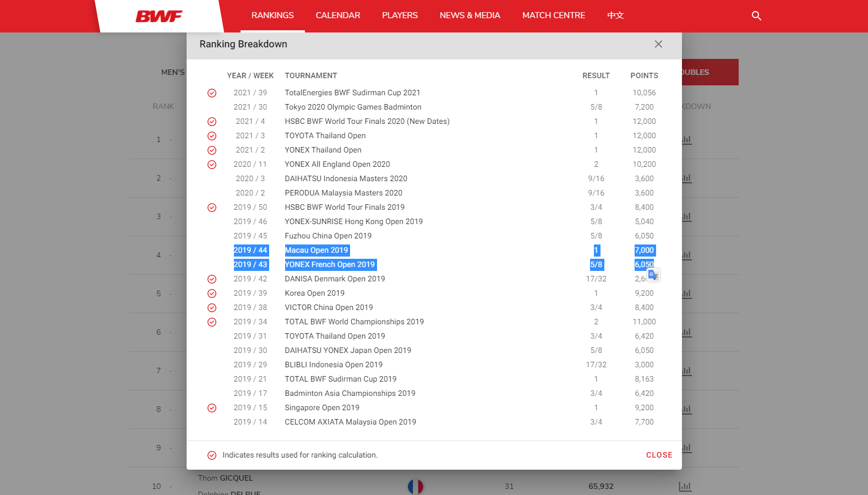
Task: Click PERODUA Malaysia Masters 2020 row
Action: [x=434, y=193]
